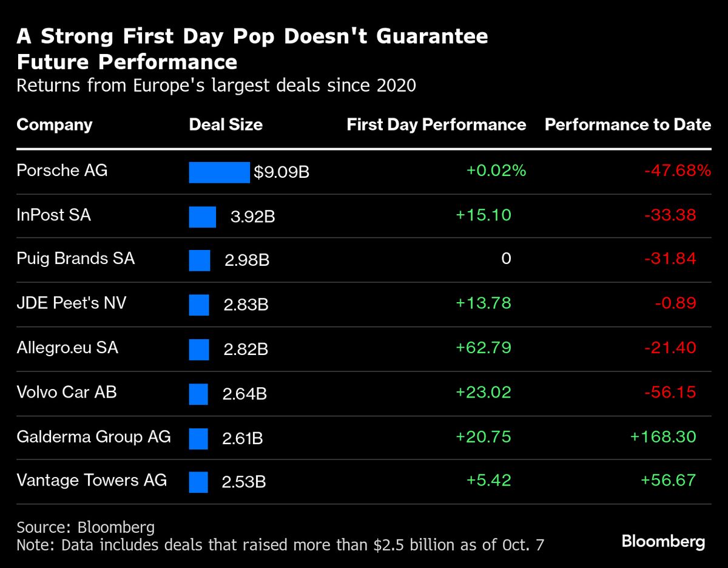Image resolution: width=728 pixels, height=568 pixels.
Task: Click the Deal Size column header
Action: [226, 125]
